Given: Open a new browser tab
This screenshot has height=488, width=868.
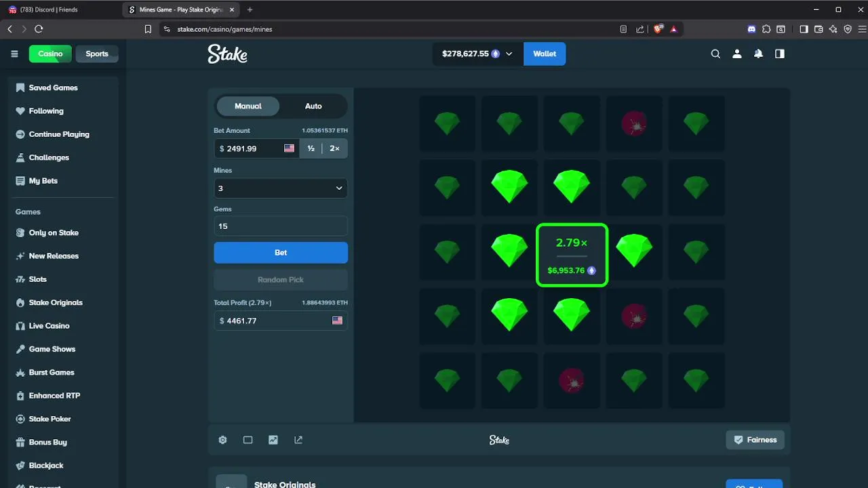Looking at the screenshot, I should click(250, 9).
